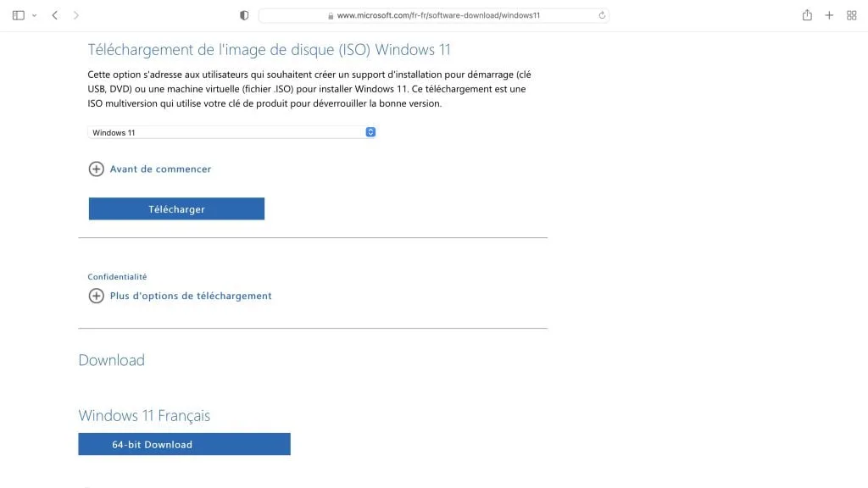
Task: Click the Download heading text
Action: [111, 360]
